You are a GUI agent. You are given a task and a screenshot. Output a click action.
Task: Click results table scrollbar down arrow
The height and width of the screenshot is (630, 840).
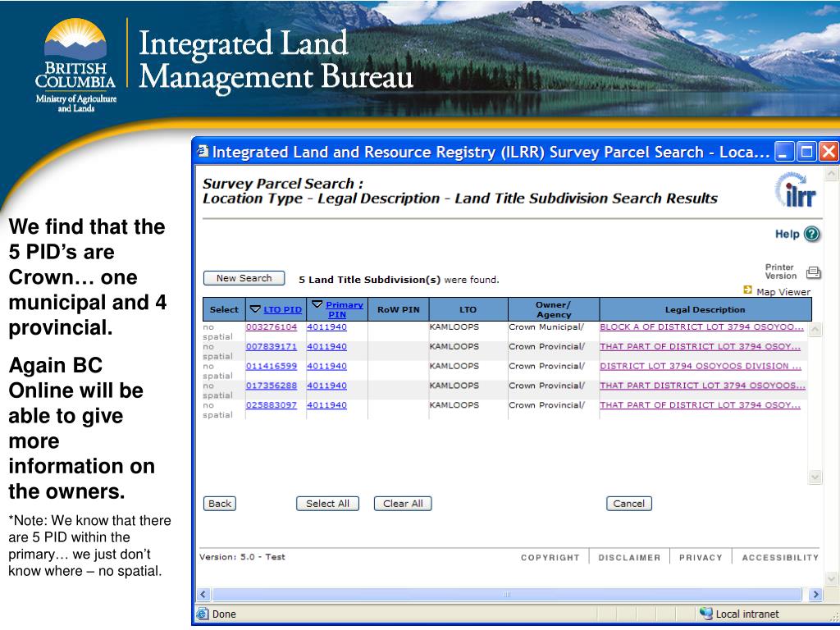click(815, 477)
